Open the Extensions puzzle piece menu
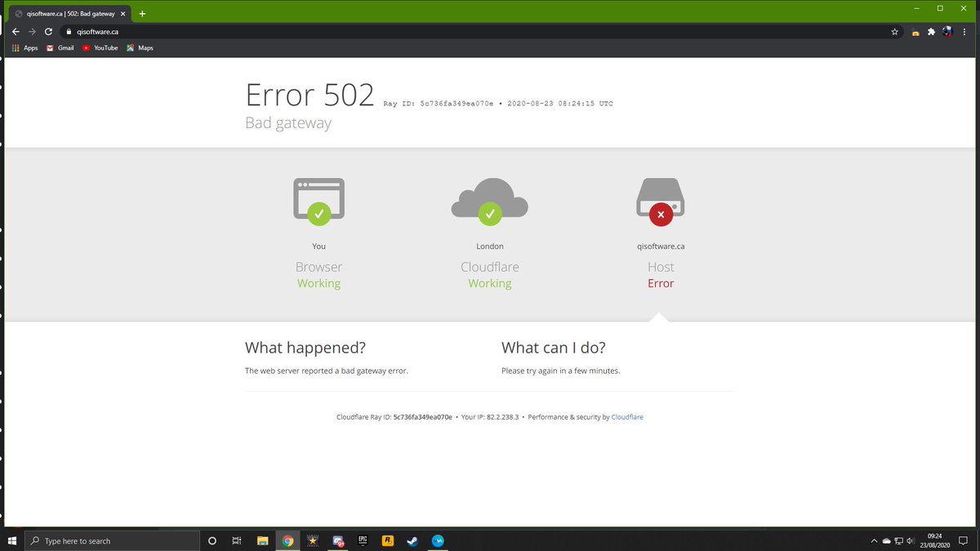Image resolution: width=980 pixels, height=551 pixels. click(931, 32)
